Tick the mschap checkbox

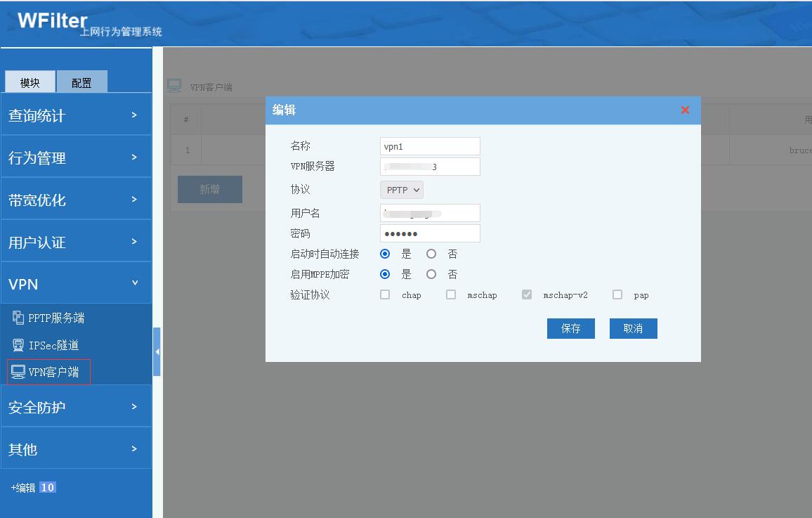(x=451, y=295)
